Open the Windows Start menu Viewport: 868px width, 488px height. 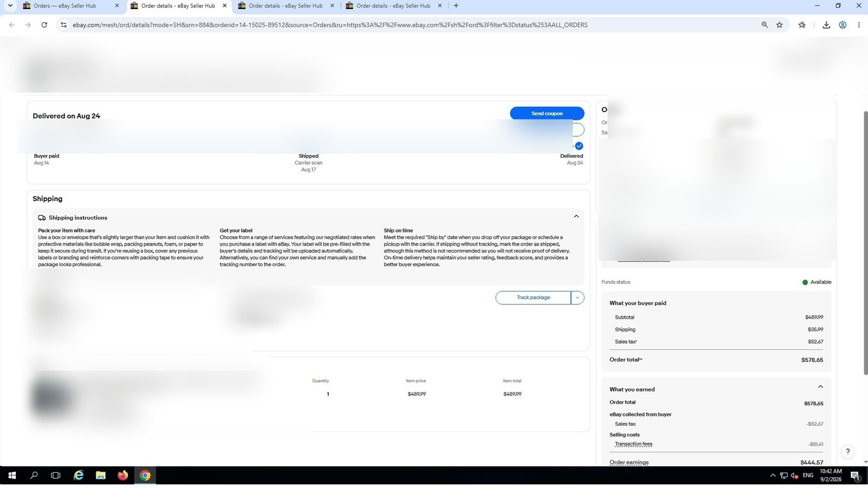pyautogui.click(x=11, y=476)
